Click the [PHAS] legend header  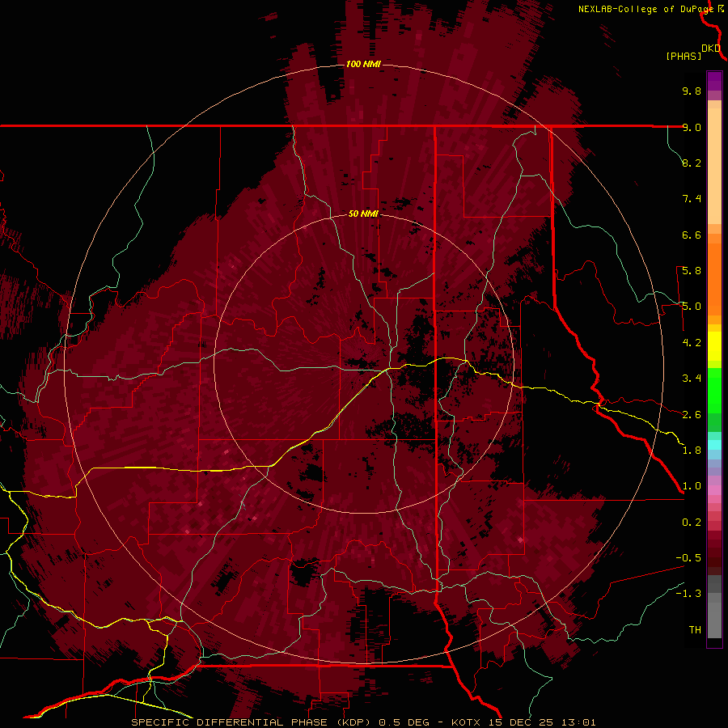(x=684, y=57)
